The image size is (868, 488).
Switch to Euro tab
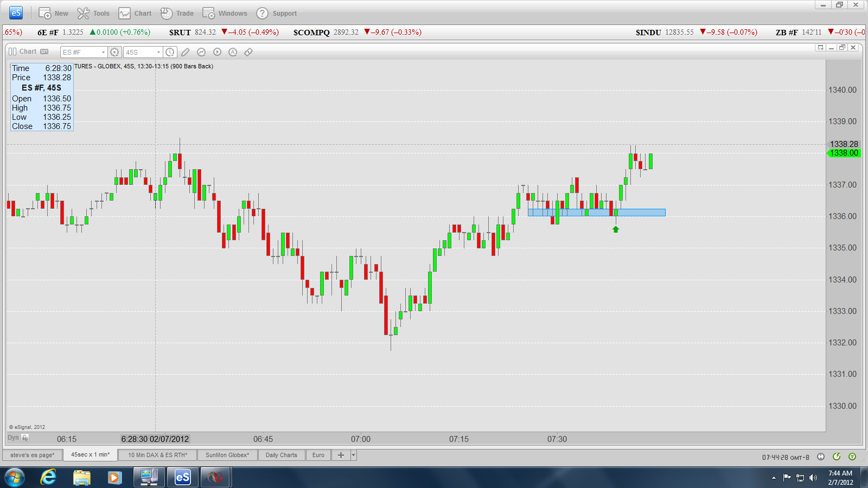click(x=318, y=455)
